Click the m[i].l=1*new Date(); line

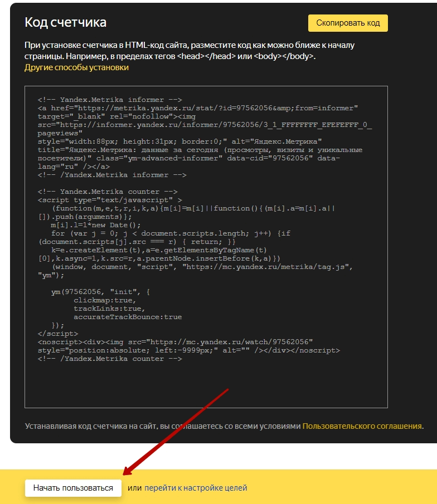click(x=96, y=225)
